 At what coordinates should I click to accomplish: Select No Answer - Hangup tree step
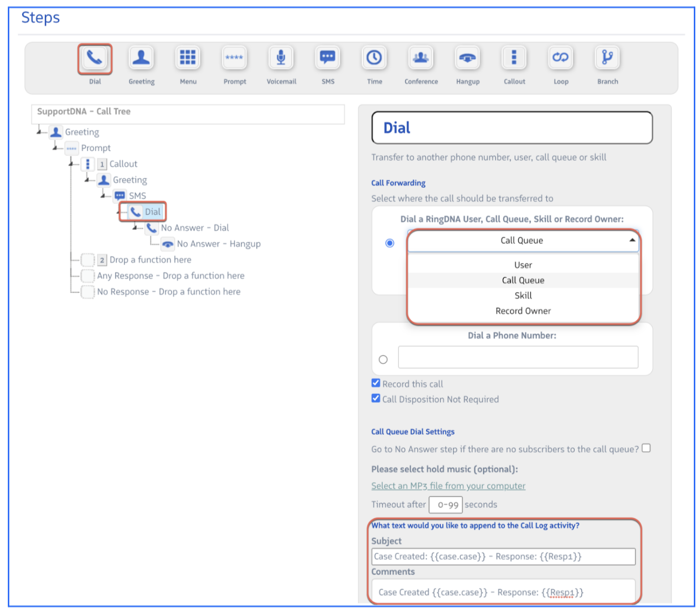pos(218,244)
